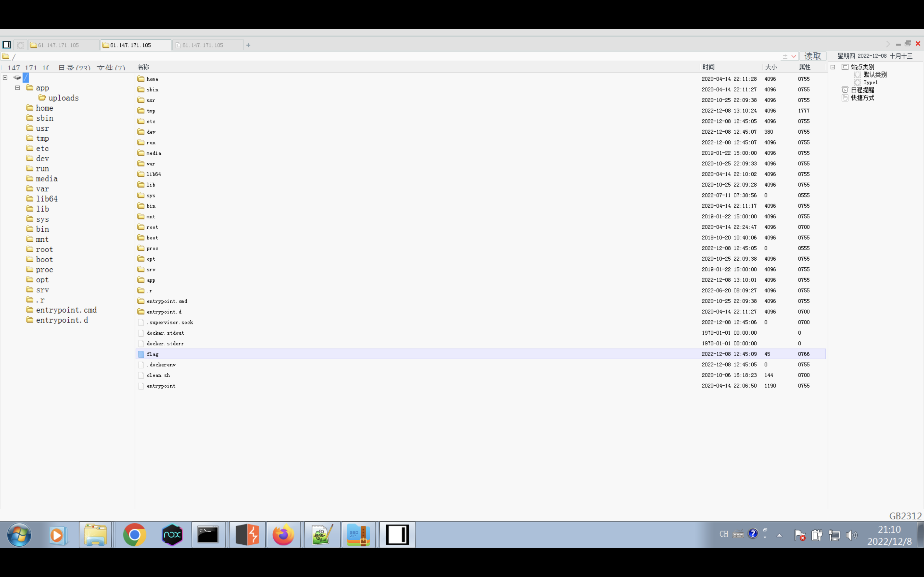Viewport: 924px width, 577px height.
Task: Select the uploads folder in tree
Action: point(64,98)
